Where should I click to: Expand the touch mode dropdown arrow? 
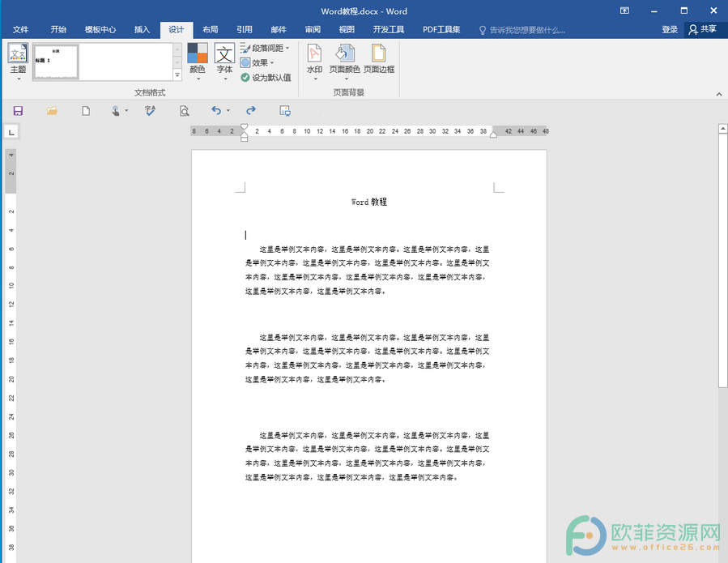pyautogui.click(x=126, y=110)
